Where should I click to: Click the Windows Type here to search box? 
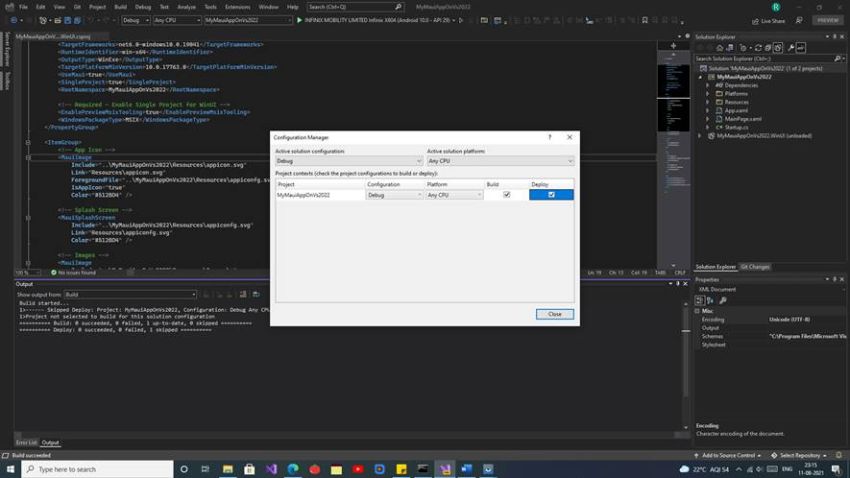click(x=98, y=469)
